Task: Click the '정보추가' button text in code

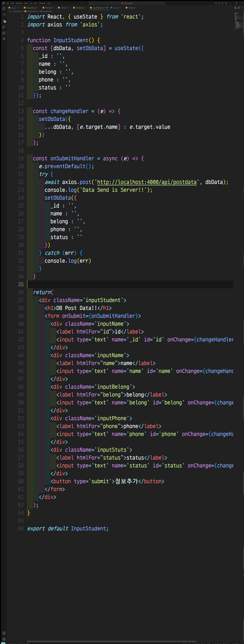Action: click(x=126, y=481)
